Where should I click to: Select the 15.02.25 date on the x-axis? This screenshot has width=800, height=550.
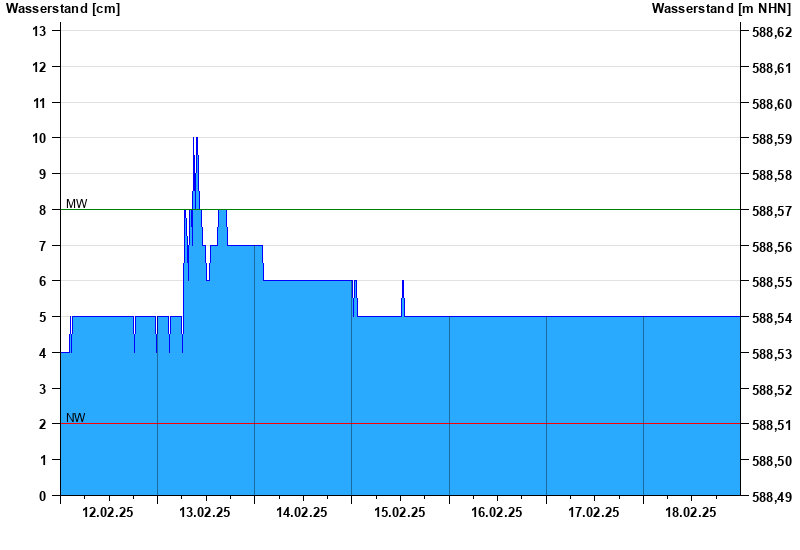(x=399, y=513)
